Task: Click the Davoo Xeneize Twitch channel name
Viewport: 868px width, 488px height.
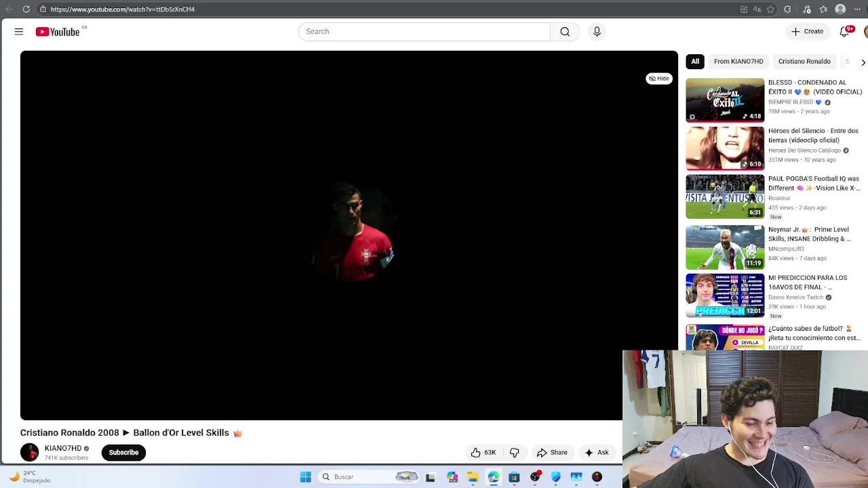Action: pyautogui.click(x=795, y=298)
